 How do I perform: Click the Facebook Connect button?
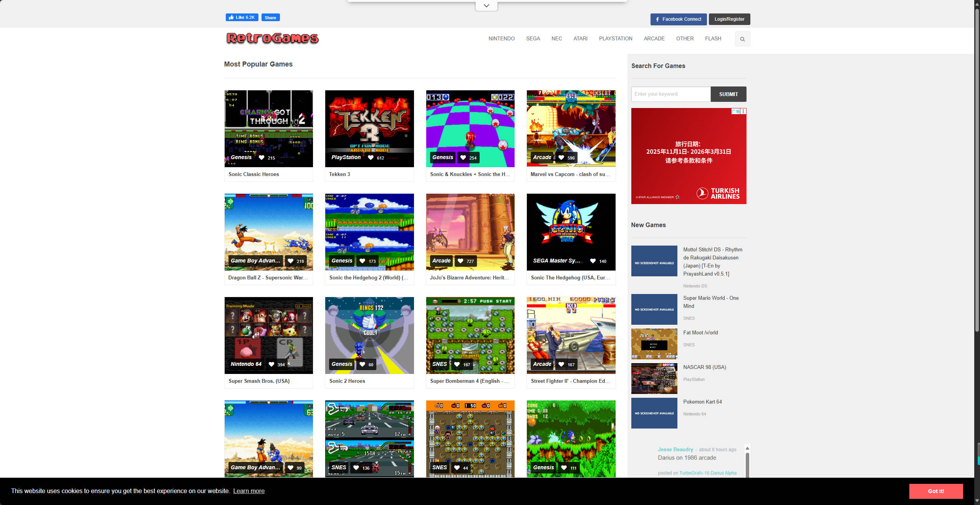click(x=678, y=19)
